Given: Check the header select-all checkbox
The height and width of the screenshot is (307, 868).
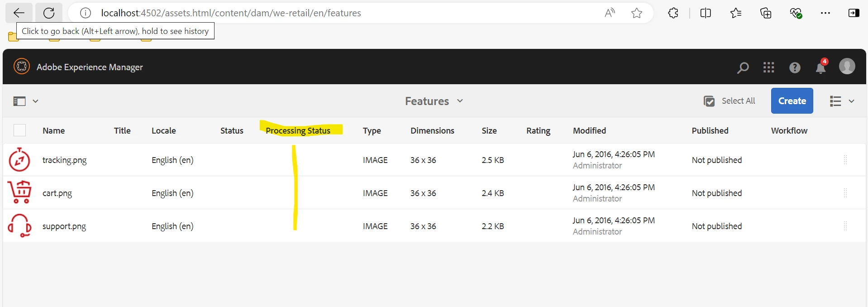Looking at the screenshot, I should pyautogui.click(x=19, y=130).
